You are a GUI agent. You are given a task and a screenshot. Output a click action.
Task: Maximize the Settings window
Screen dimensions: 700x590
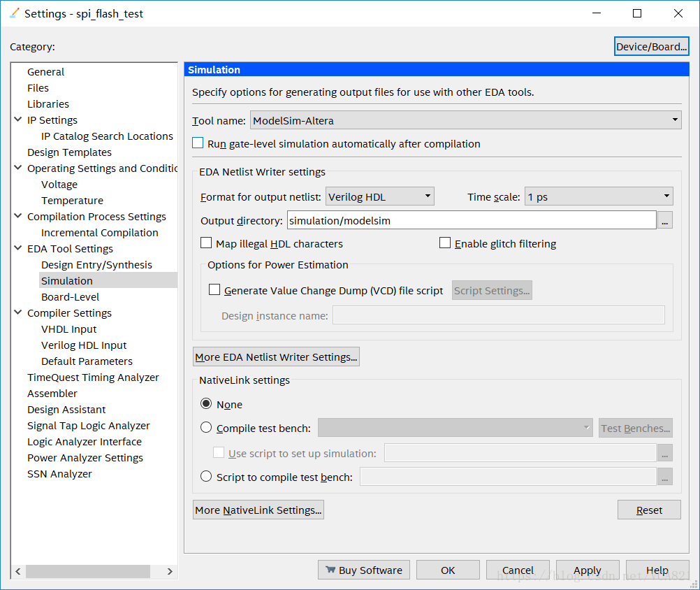[x=637, y=13]
